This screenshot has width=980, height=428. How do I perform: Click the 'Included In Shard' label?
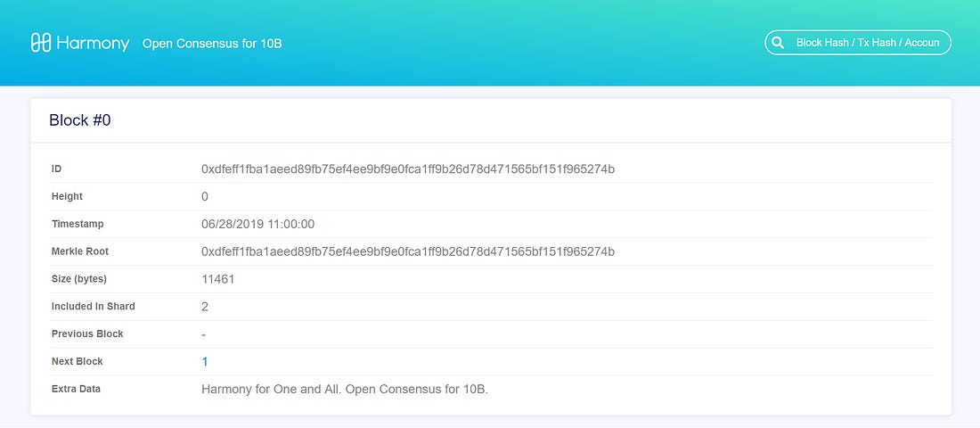tap(94, 307)
